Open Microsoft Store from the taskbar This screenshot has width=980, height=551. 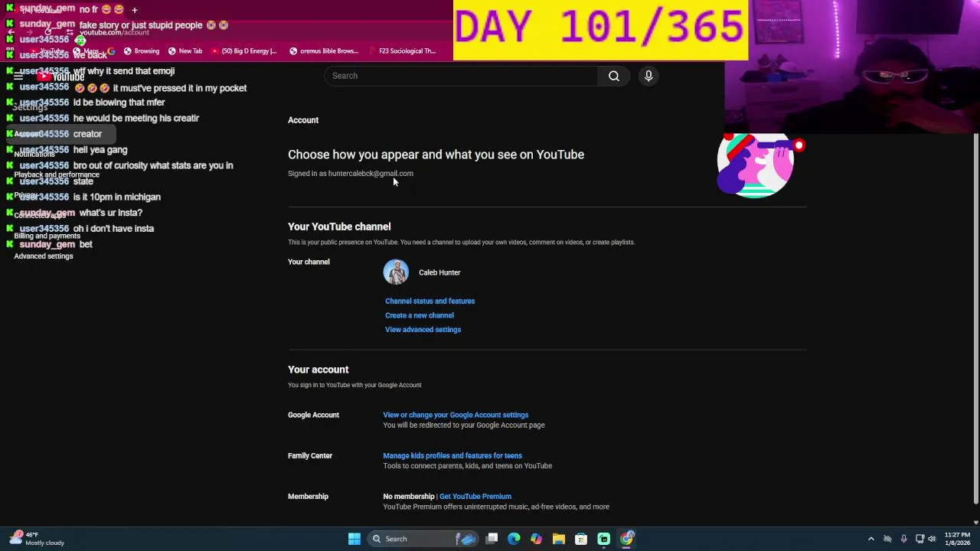[581, 539]
